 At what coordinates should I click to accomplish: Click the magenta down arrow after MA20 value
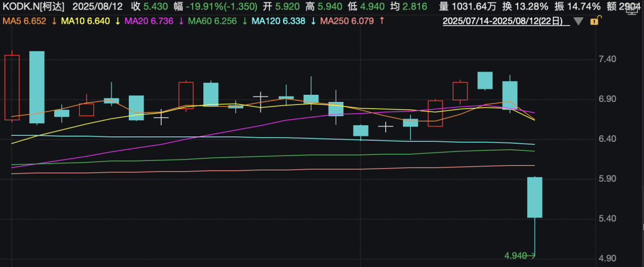pyautogui.click(x=181, y=21)
